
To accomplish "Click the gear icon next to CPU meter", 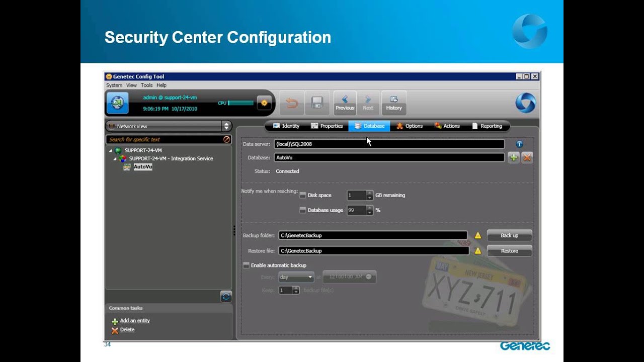I will tap(264, 103).
